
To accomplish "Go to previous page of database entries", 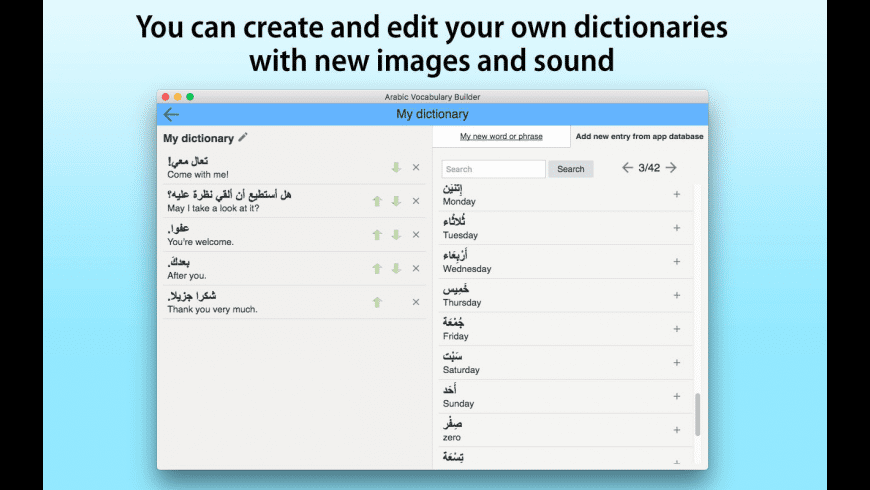I will tap(627, 168).
